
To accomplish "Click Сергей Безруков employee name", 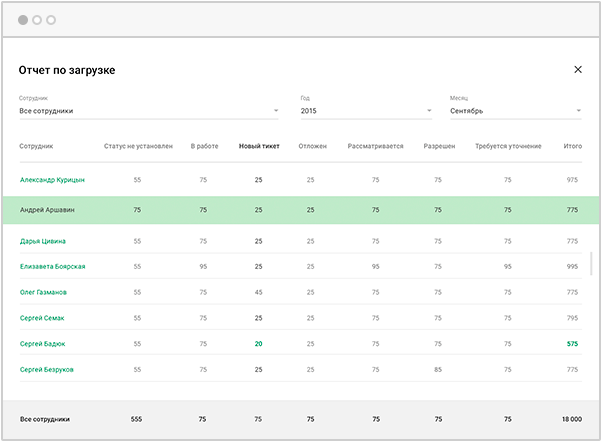I will [47, 370].
